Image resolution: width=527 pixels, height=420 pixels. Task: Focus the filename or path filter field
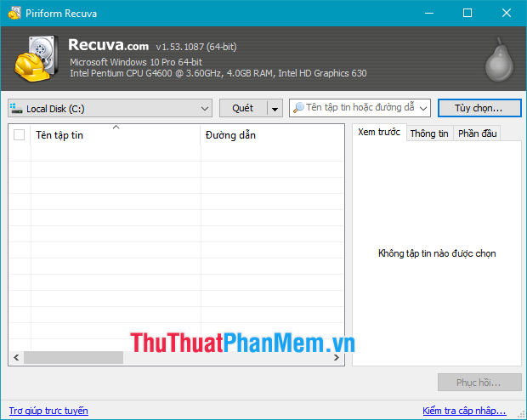coord(360,108)
